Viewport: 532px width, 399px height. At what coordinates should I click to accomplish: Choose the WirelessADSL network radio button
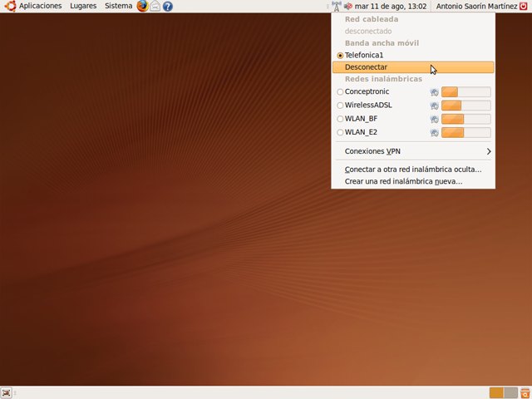coord(341,106)
